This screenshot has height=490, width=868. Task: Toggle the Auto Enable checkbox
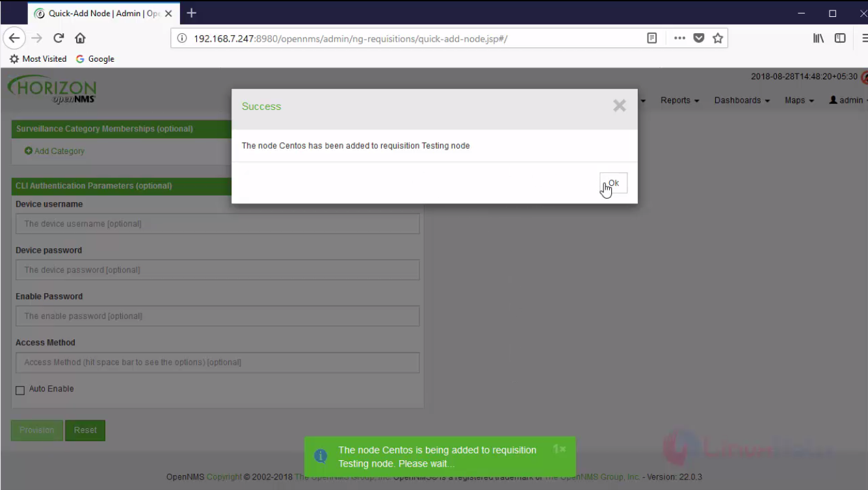[20, 390]
